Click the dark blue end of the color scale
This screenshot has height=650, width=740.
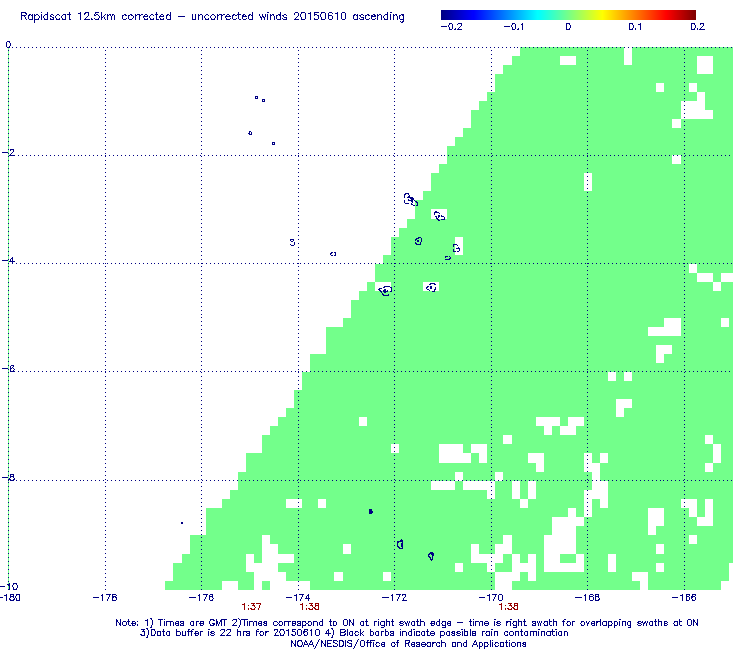(x=445, y=15)
